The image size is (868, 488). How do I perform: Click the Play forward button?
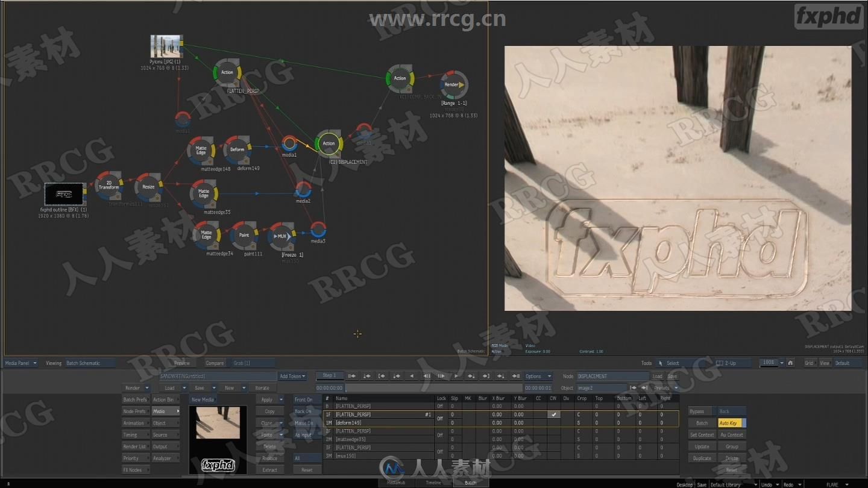pyautogui.click(x=456, y=376)
